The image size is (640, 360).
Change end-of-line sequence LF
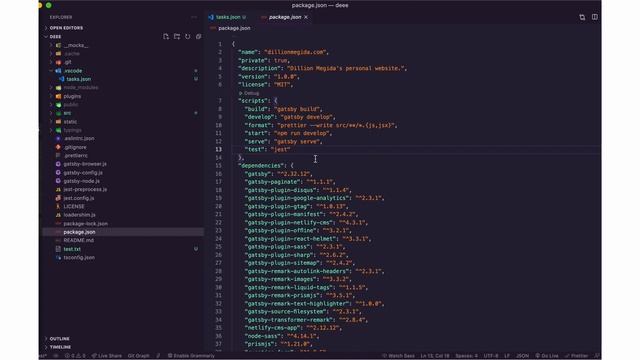point(507,356)
